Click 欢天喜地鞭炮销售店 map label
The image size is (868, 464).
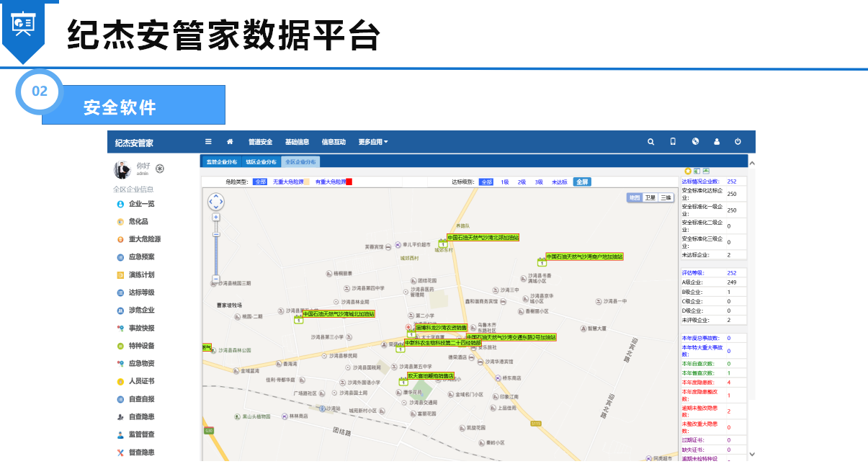431,375
